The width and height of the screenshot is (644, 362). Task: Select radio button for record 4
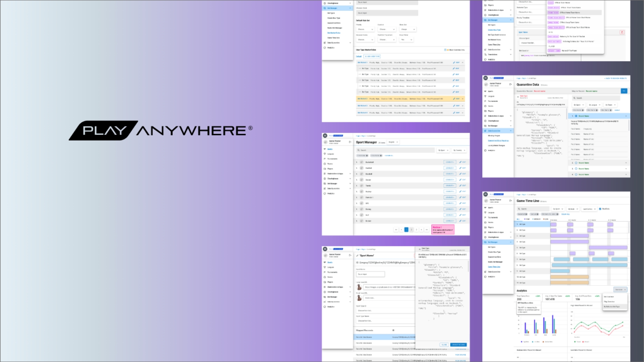576,174
